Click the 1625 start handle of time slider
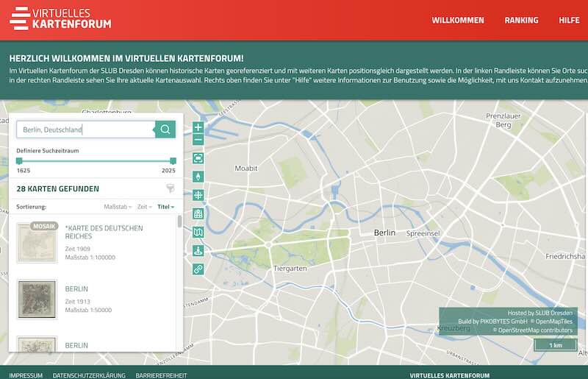This screenshot has width=588, height=379. click(19, 161)
